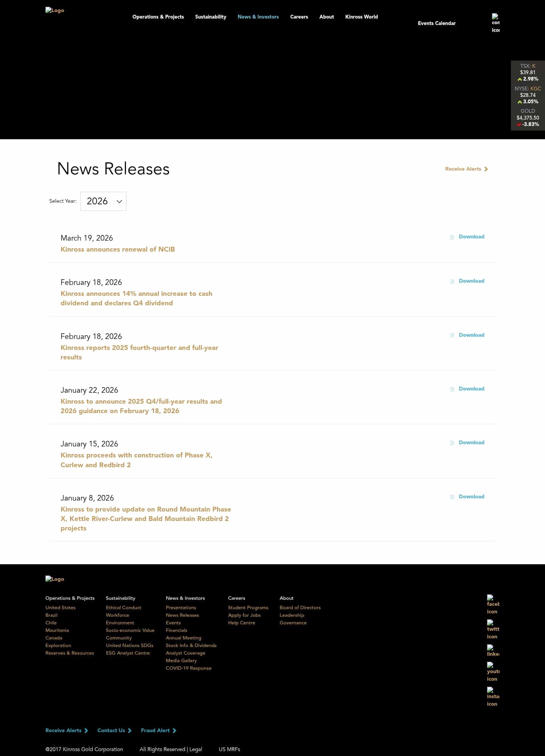Viewport: 545px width, 756px height.
Task: Open the Twitter icon in footer
Action: [x=493, y=629]
